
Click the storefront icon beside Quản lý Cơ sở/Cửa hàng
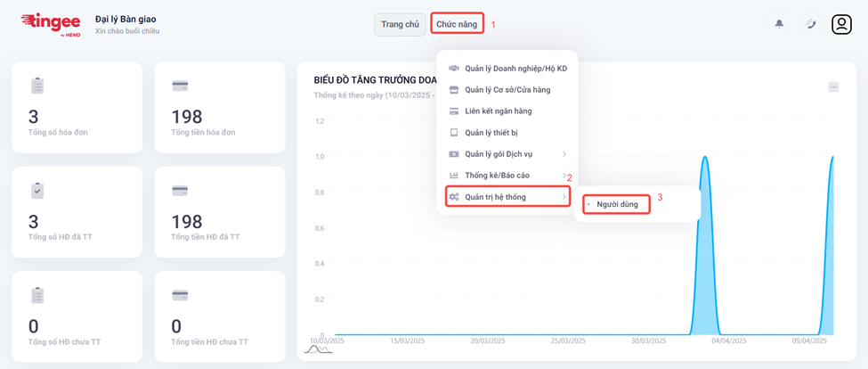click(454, 90)
